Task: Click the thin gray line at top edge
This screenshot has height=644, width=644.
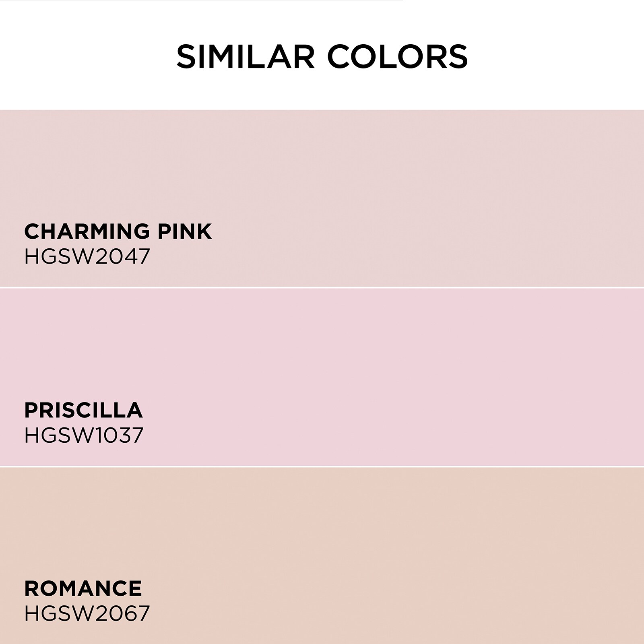Action: click(x=201, y=0)
